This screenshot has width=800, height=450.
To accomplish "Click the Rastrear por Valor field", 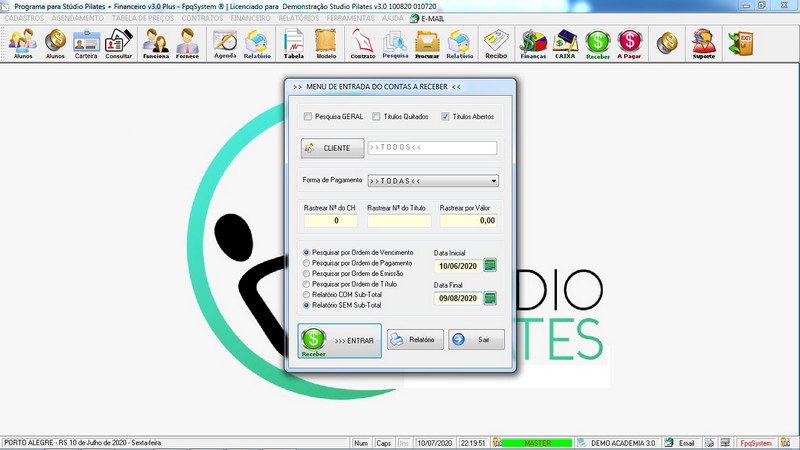I will (x=468, y=220).
